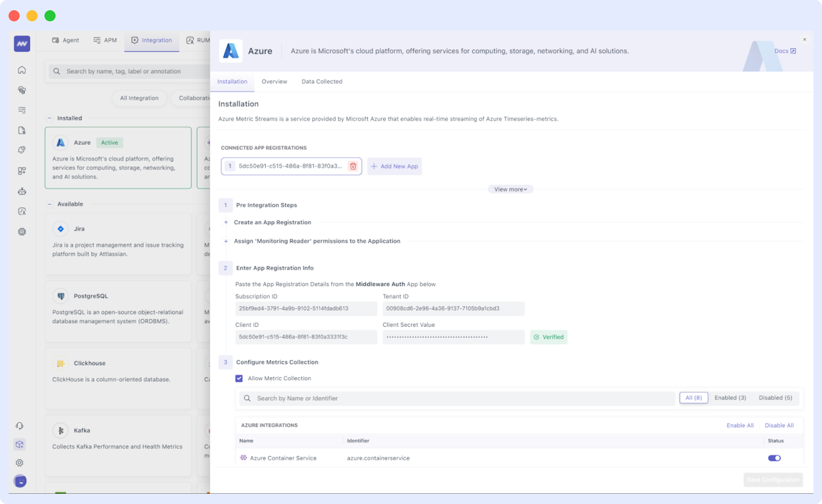
Task: Click the PostgreSQL integration icon
Action: point(61,296)
